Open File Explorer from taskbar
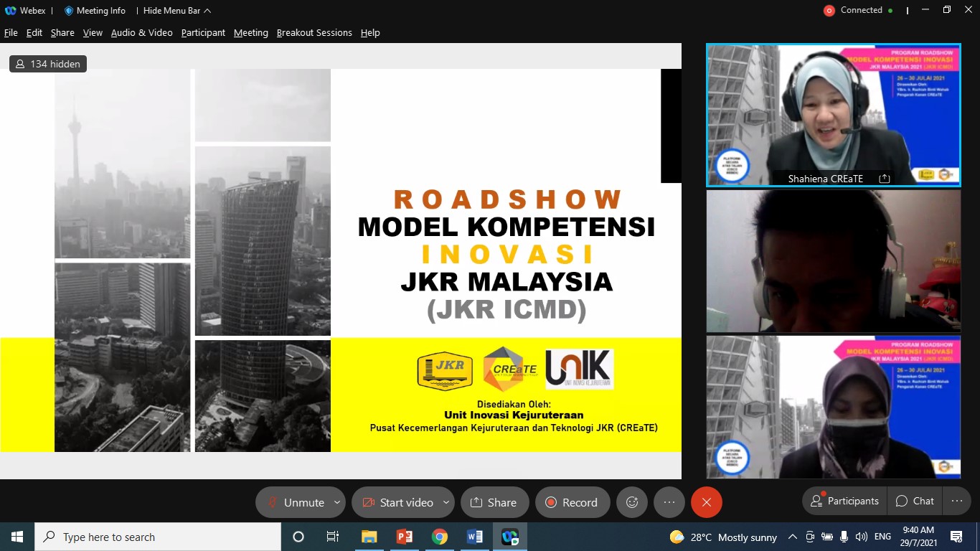 369,537
